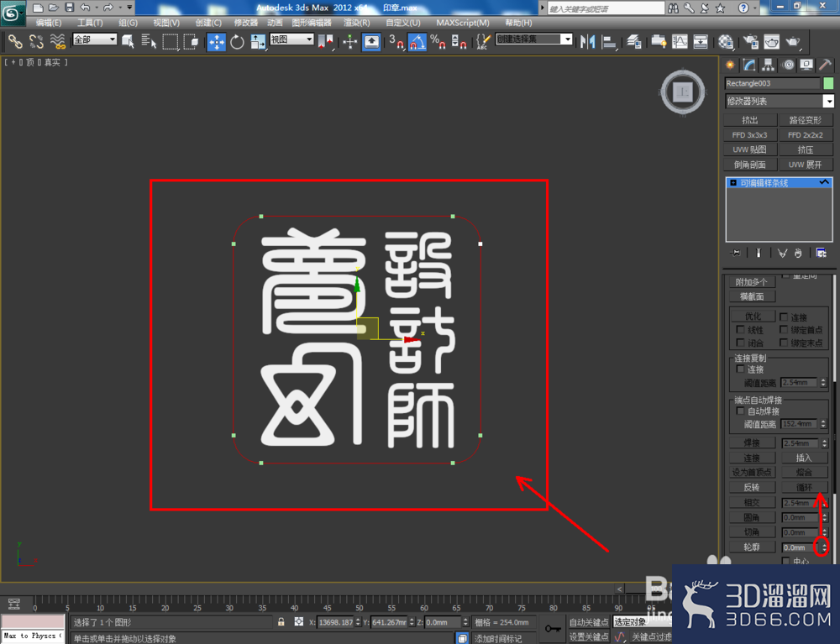Screen dimensions: 840x644
Task: Toggle the Percent Snap icon
Action: click(x=438, y=42)
